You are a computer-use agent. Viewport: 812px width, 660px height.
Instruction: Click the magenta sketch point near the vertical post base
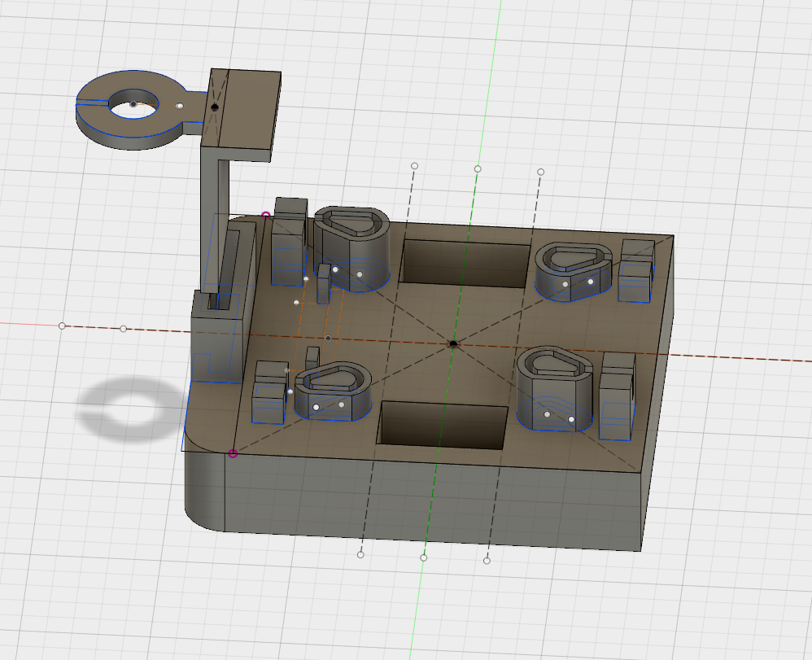[x=266, y=215]
